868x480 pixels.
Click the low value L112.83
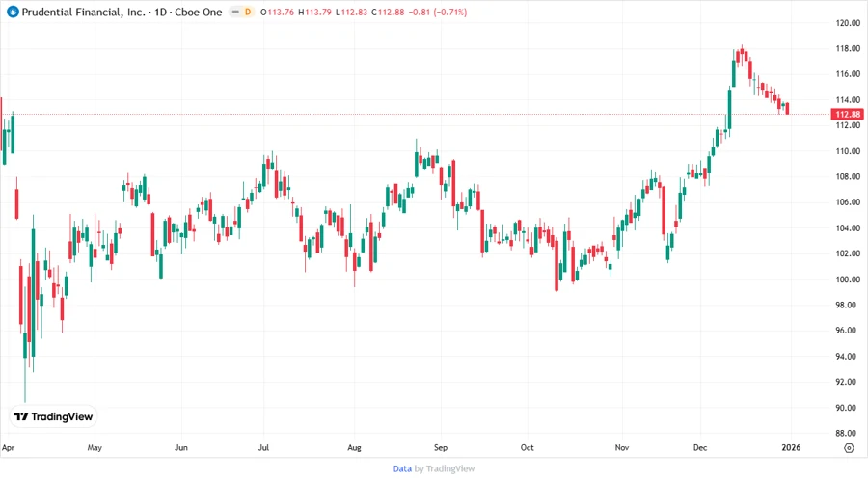click(351, 13)
